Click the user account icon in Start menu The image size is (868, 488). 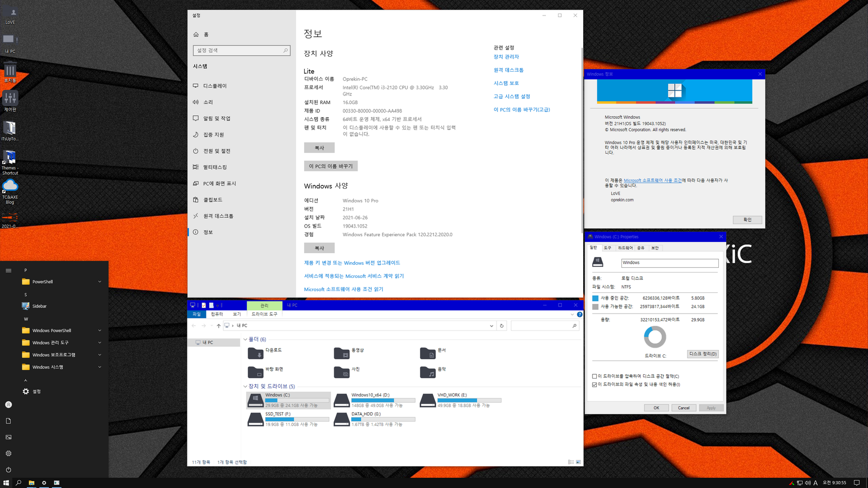pyautogui.click(x=8, y=405)
